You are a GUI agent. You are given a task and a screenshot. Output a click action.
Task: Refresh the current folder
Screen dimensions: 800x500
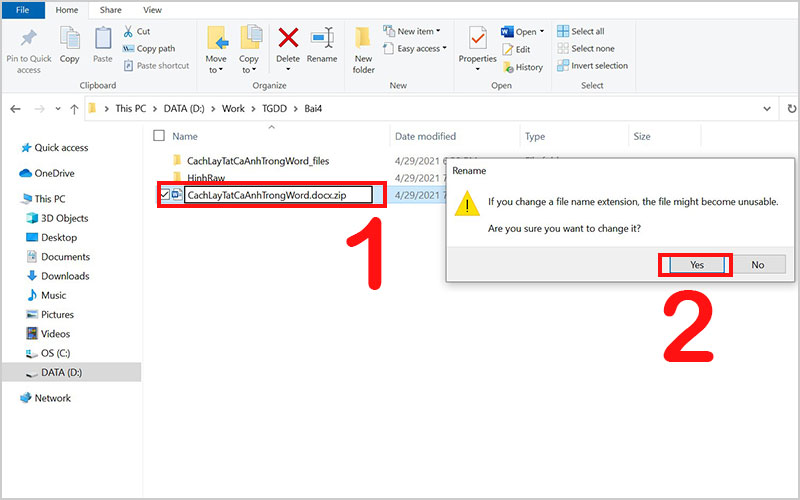tap(791, 109)
